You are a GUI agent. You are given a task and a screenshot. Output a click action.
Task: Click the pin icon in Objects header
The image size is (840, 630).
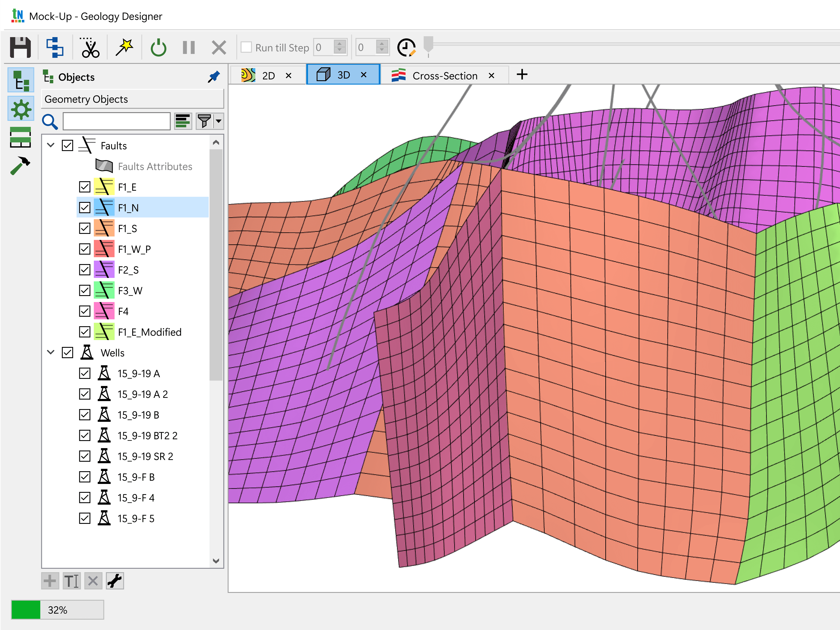[214, 77]
